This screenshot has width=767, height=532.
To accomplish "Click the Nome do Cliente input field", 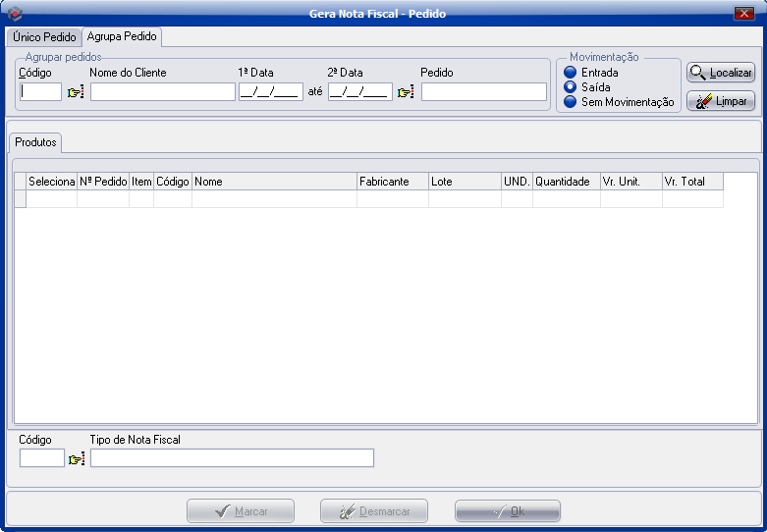I will 162,92.
